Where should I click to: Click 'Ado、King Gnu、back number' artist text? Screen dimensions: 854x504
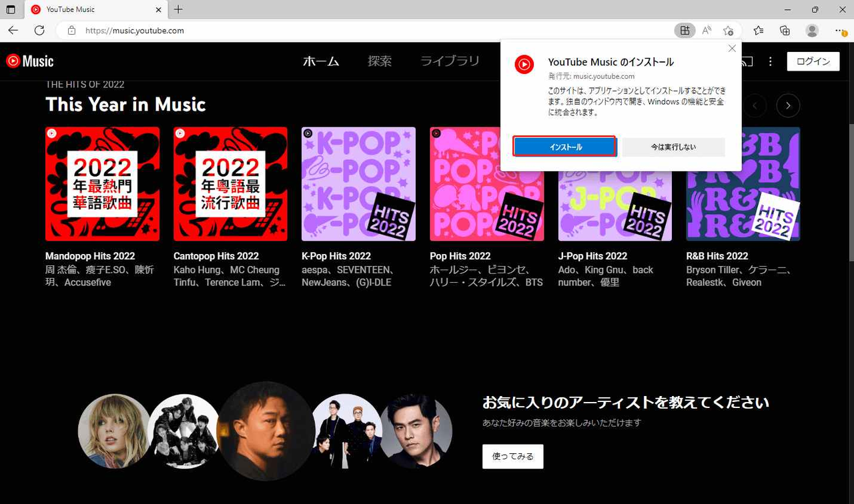[x=605, y=276]
